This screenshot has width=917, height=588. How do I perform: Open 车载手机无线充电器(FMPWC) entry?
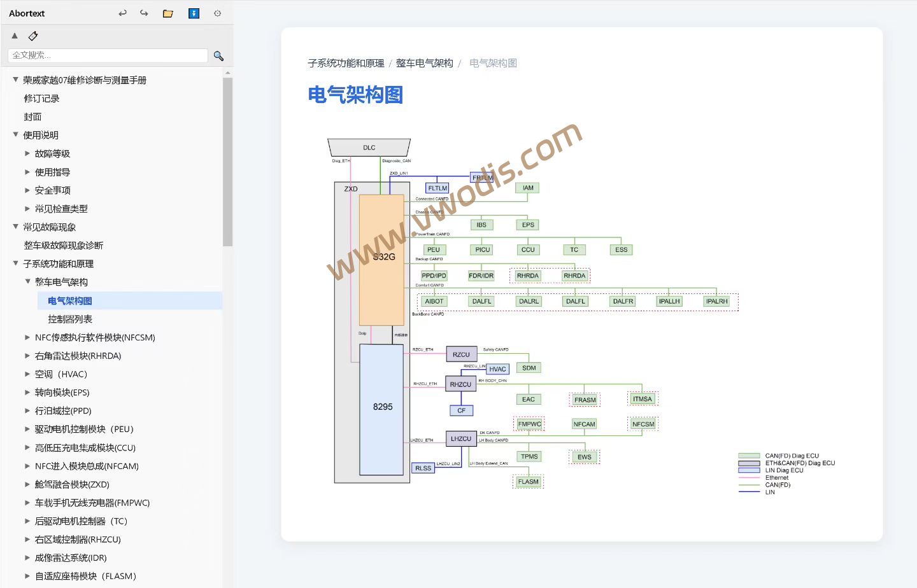click(x=92, y=503)
